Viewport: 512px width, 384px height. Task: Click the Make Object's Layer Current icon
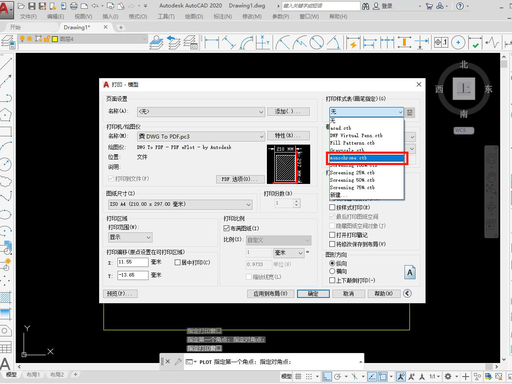tap(156, 43)
